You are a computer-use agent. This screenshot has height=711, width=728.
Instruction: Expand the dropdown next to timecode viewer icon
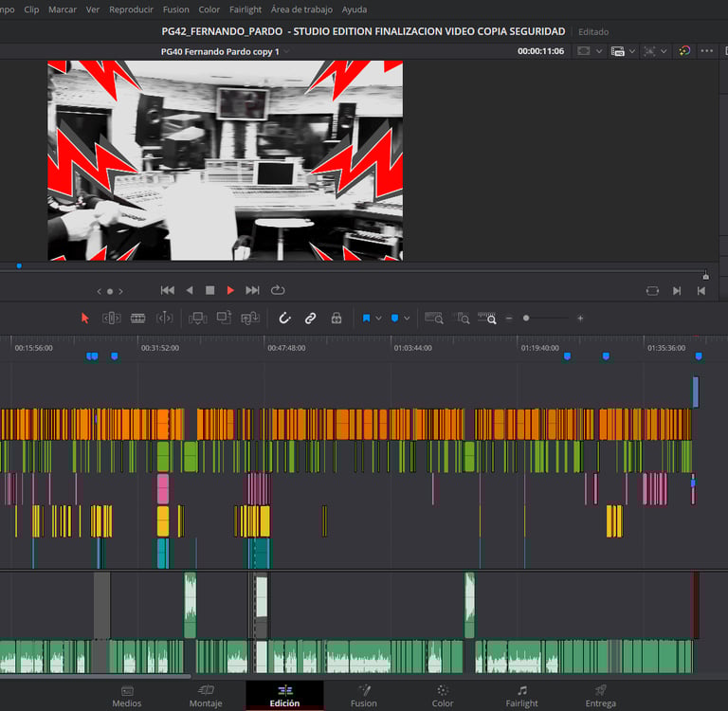[x=632, y=51]
